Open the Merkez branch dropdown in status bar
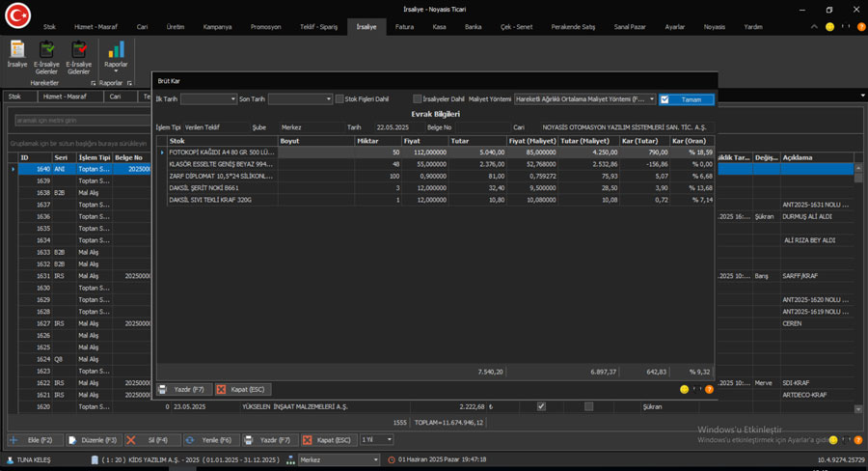868x471 pixels. 375,460
